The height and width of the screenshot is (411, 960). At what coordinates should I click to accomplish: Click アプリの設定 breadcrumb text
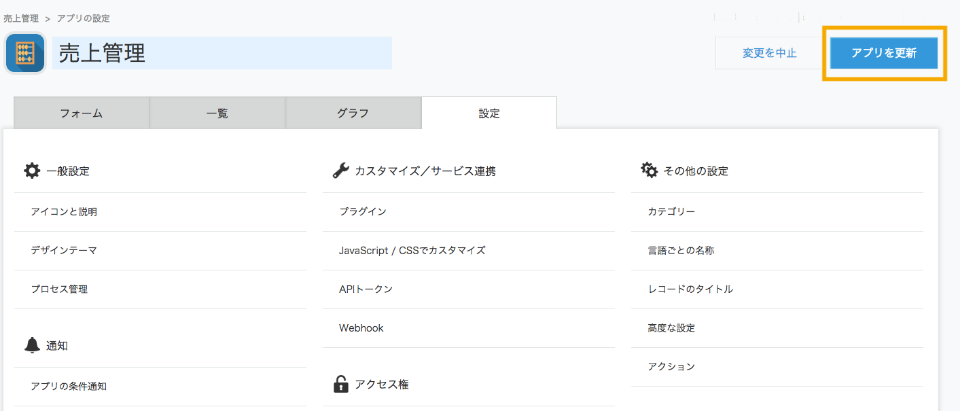(x=83, y=18)
